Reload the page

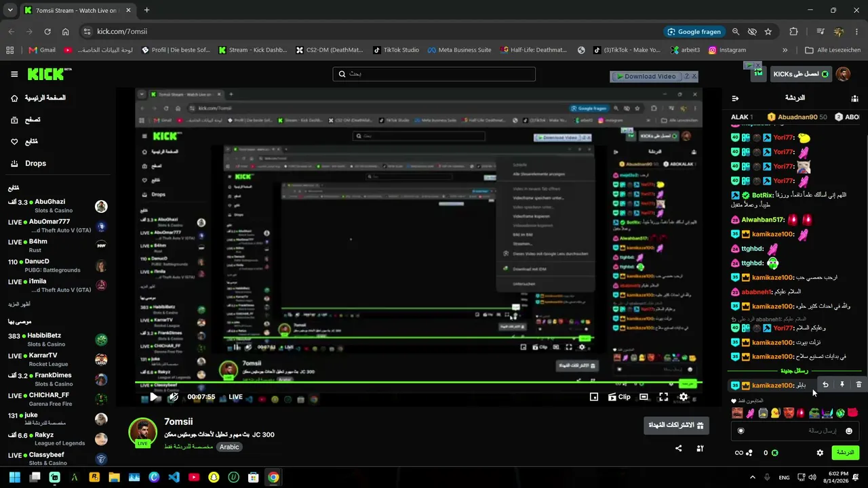47,31
